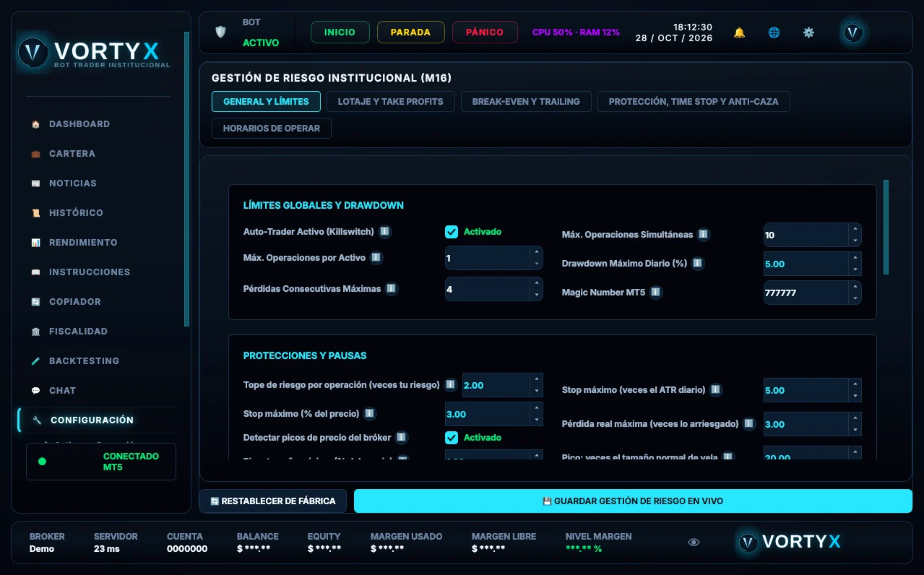The image size is (924, 575).
Task: Click the shield icon next to BOT status
Action: point(221,33)
